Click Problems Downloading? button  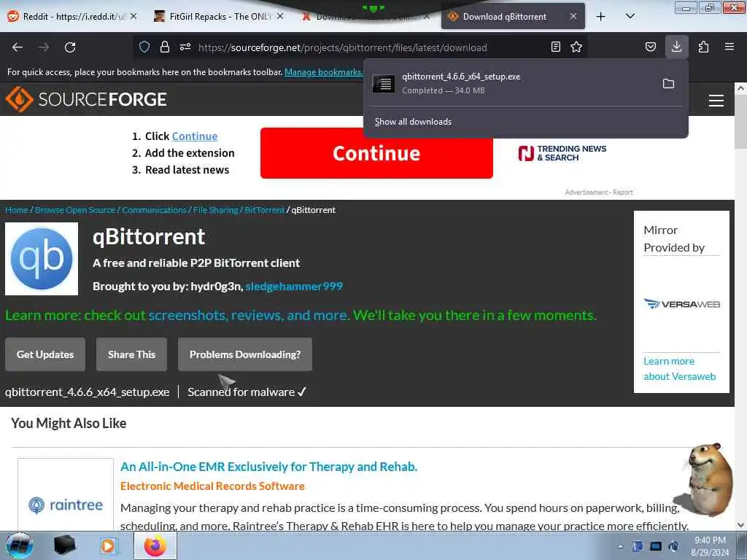tap(245, 354)
